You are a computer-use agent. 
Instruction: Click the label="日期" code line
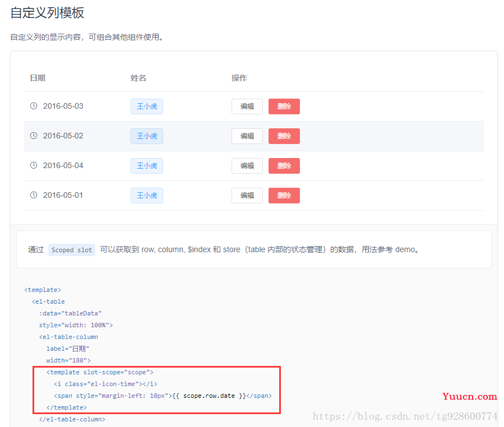(x=67, y=349)
